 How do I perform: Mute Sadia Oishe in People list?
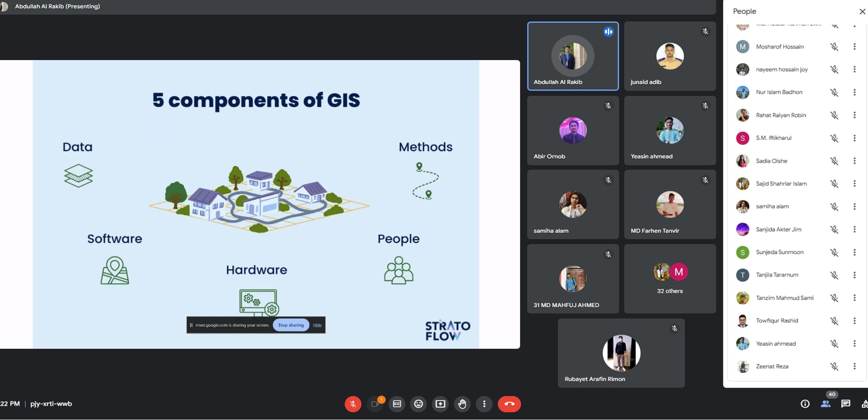(x=834, y=161)
